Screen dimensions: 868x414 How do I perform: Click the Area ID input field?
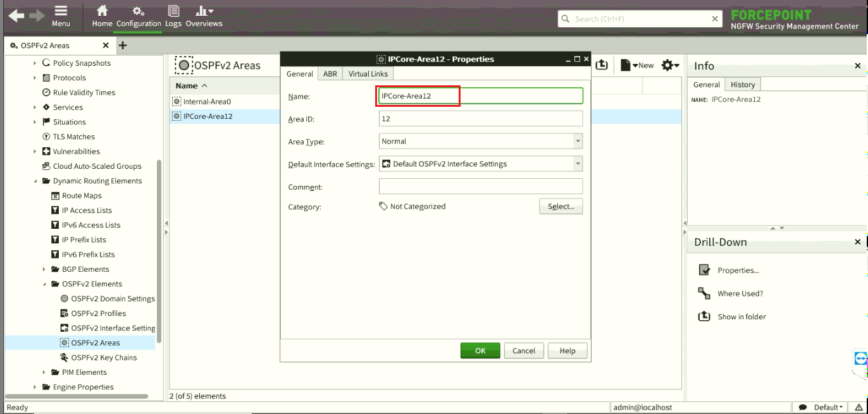480,119
